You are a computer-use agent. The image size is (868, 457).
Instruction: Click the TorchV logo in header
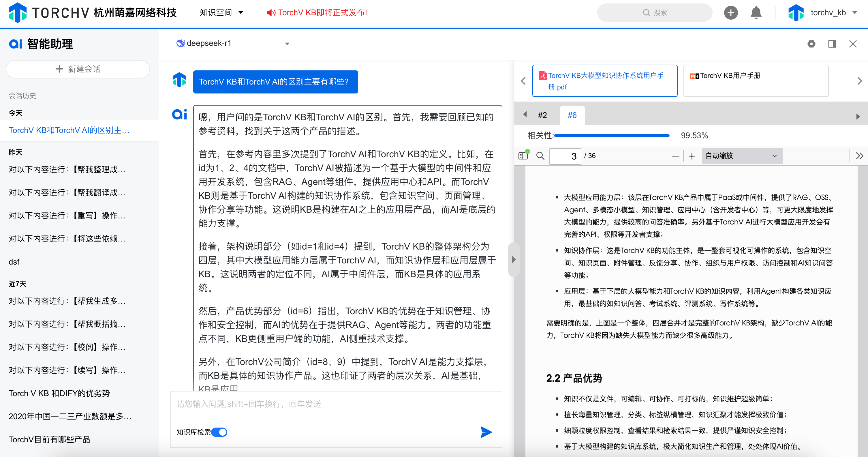(17, 13)
